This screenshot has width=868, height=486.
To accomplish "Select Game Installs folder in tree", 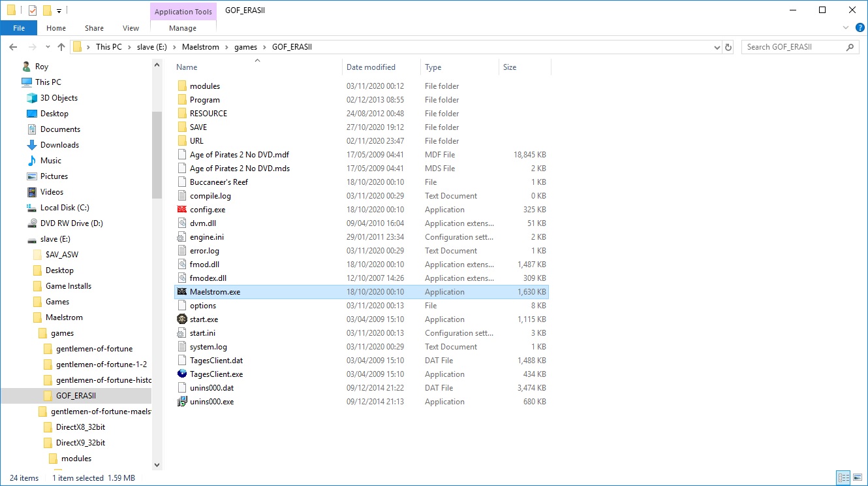I will pyautogui.click(x=68, y=286).
